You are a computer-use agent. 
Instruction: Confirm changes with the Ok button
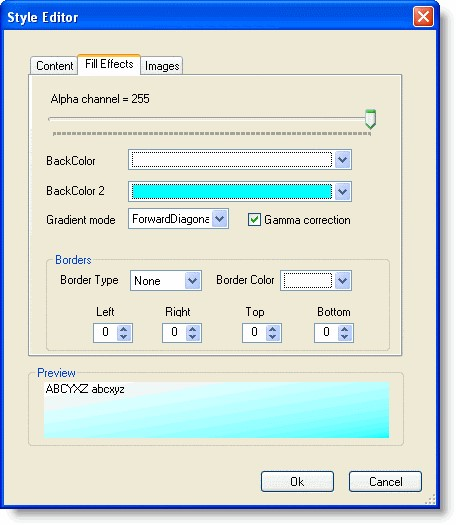pyautogui.click(x=297, y=481)
